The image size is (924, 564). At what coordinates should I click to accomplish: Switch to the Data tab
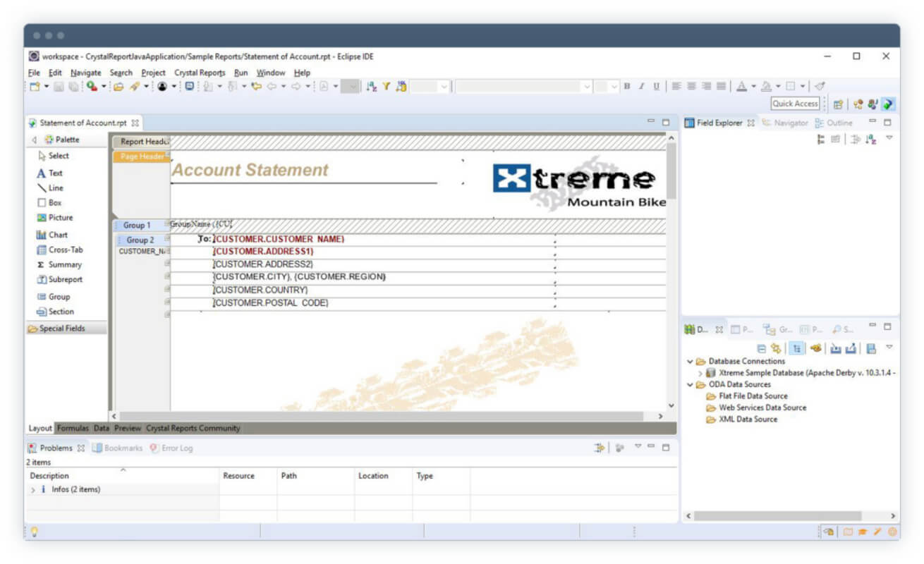pyautogui.click(x=102, y=428)
